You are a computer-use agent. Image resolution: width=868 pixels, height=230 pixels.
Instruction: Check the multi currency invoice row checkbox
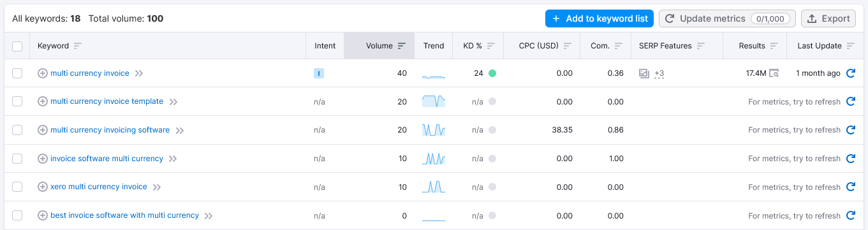[17, 73]
